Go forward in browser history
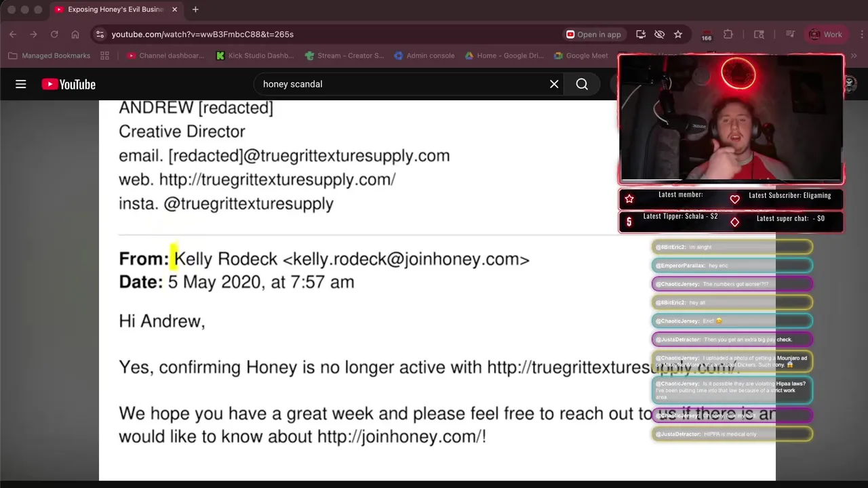Screen dimensions: 868x488 click(33, 34)
